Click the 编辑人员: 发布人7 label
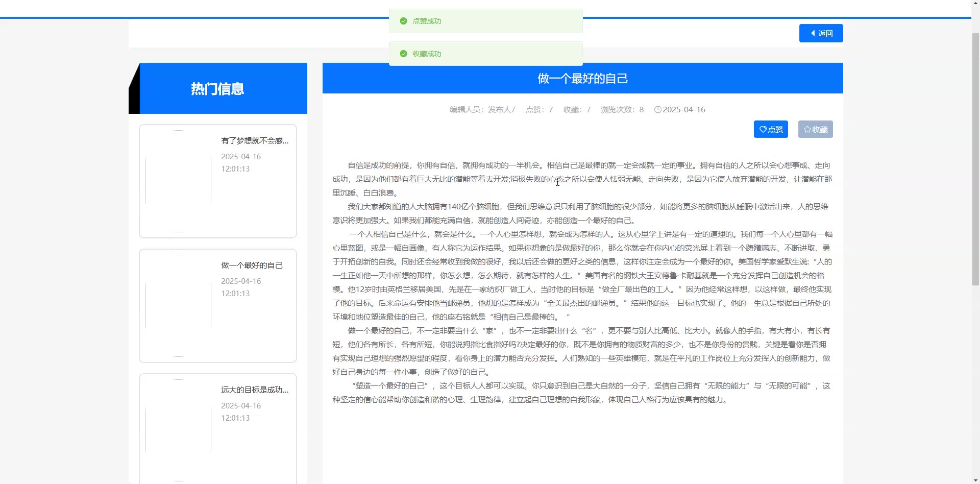Viewport: 980px width, 484px height. tap(482, 110)
